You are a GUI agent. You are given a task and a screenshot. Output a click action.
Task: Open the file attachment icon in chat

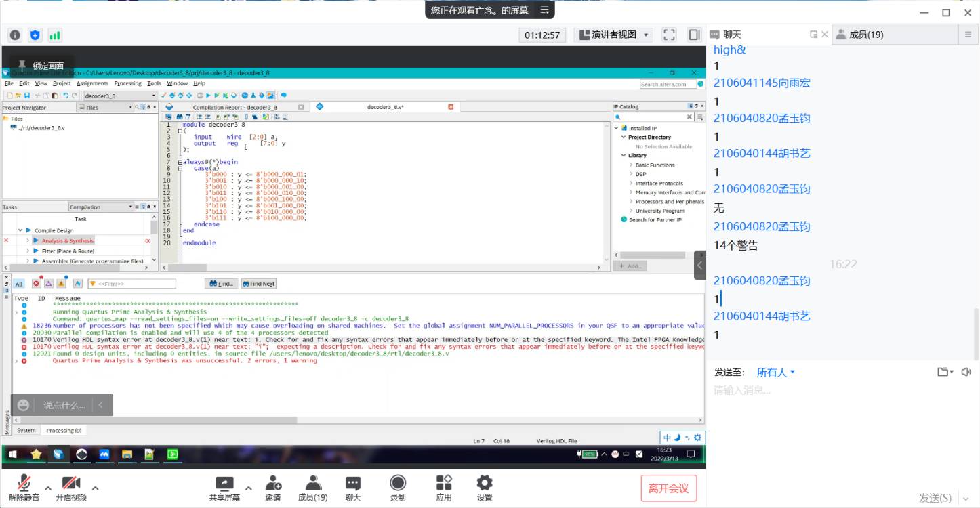tap(944, 372)
